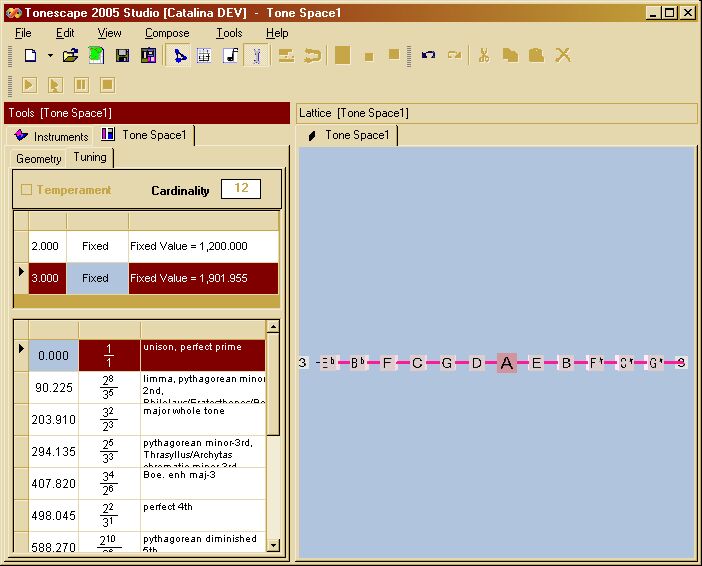Open the Help menu

click(x=277, y=33)
